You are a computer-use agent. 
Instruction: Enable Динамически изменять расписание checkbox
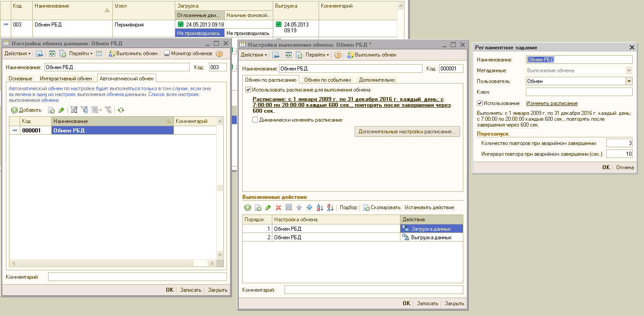tap(255, 120)
